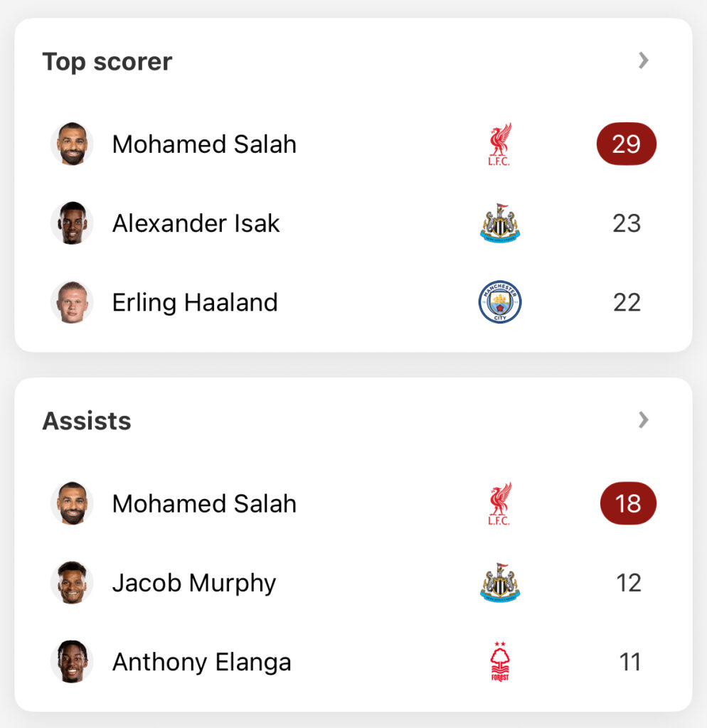Open the Assists section heading
The width and height of the screenshot is (707, 728).
tap(87, 421)
